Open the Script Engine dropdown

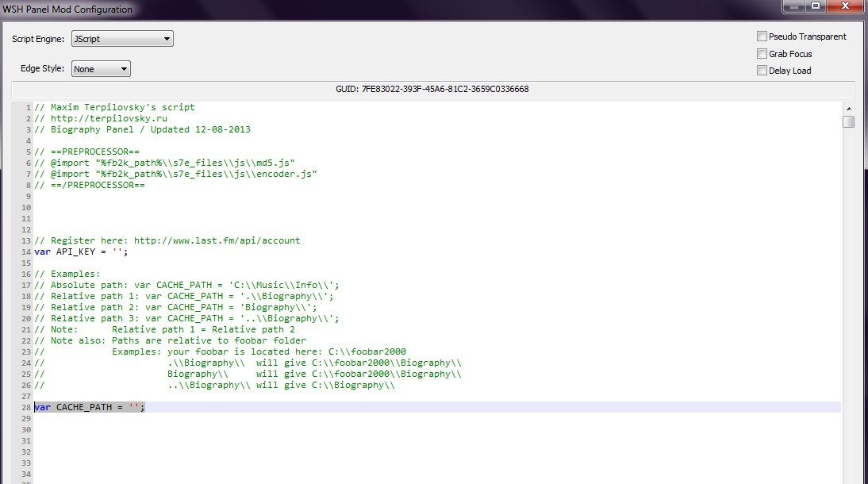(x=122, y=39)
